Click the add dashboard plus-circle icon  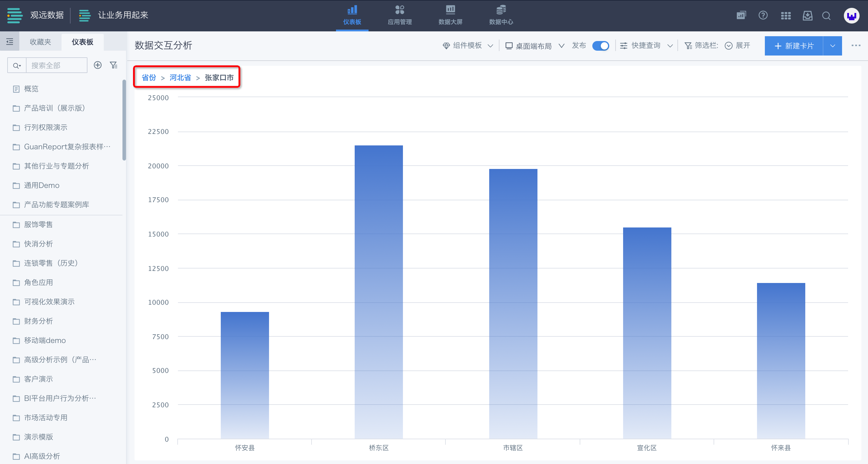pos(98,65)
